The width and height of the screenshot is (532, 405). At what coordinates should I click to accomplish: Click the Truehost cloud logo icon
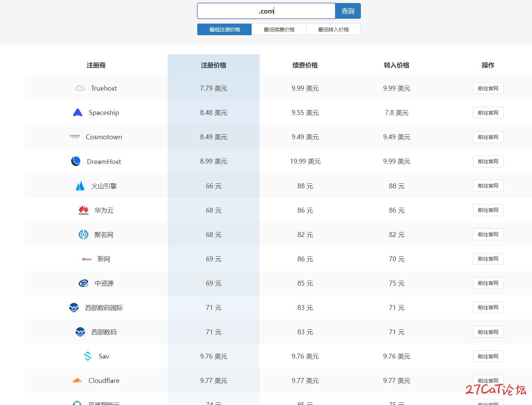tap(80, 88)
